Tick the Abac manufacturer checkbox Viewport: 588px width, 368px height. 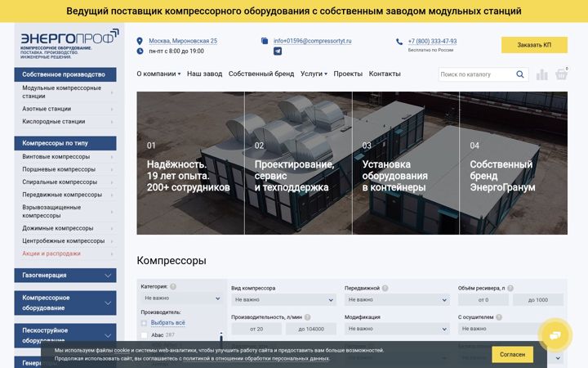pyautogui.click(x=144, y=335)
